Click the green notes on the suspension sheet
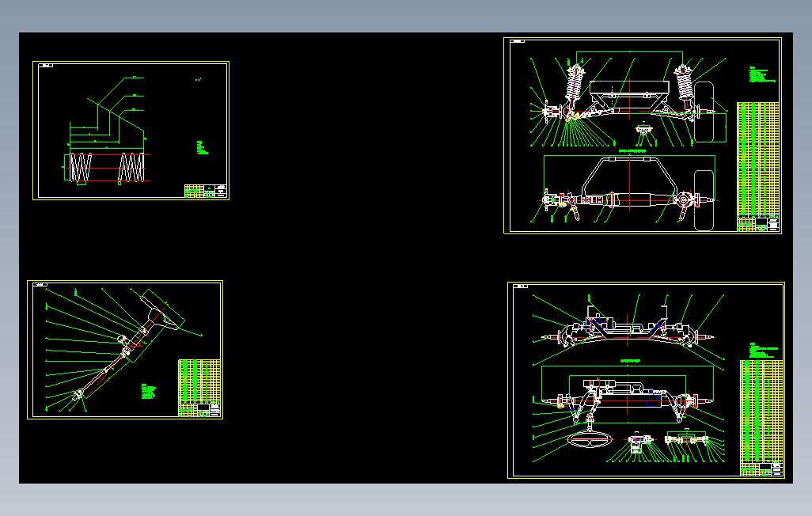Image resolution: width=812 pixels, height=516 pixels. coord(762,74)
